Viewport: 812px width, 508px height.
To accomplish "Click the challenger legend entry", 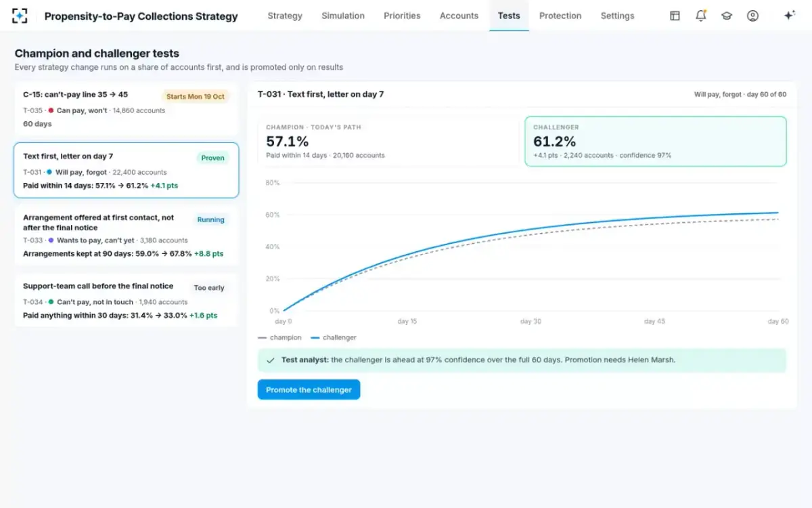I will point(334,337).
